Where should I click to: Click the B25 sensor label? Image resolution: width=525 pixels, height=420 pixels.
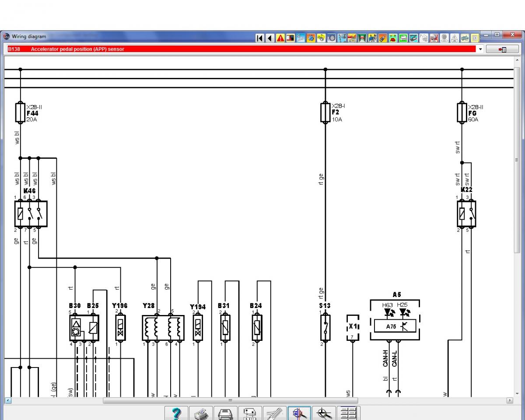point(93,306)
